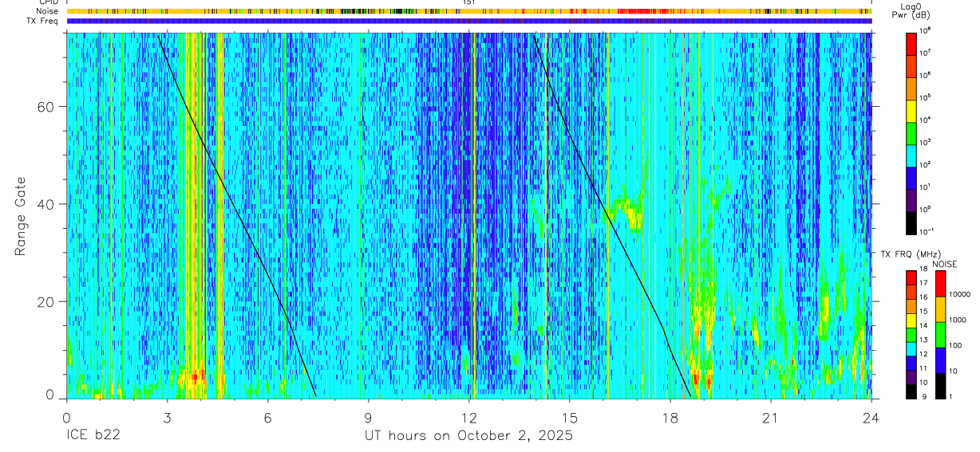Click the 'Range Gate' y-axis label
The image size is (980, 452).
pos(19,217)
